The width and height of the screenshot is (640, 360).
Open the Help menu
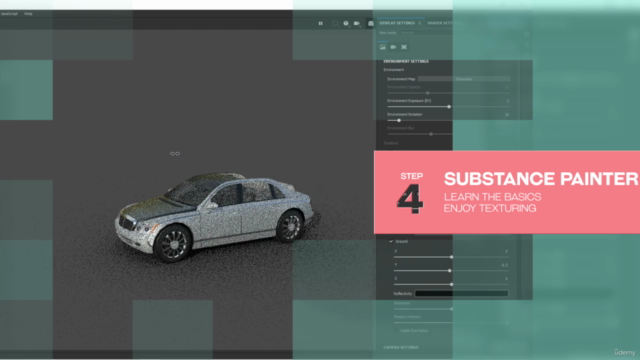pos(28,14)
